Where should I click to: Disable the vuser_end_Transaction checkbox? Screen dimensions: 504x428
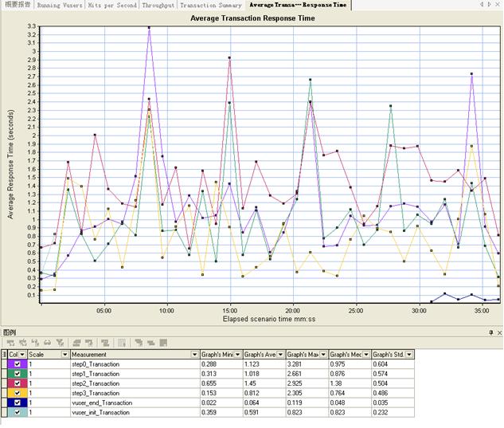point(18,402)
